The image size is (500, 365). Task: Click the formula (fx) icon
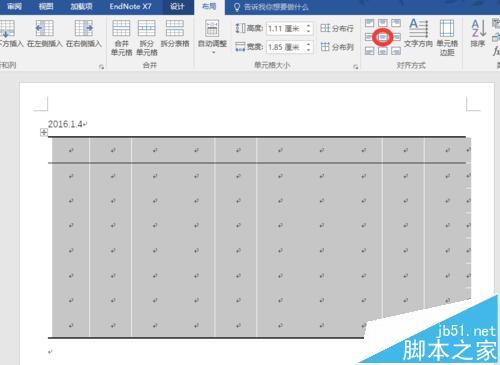tap(496, 51)
